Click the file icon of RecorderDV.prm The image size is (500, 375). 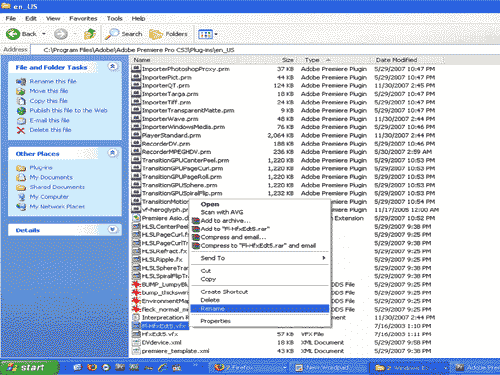point(136,144)
